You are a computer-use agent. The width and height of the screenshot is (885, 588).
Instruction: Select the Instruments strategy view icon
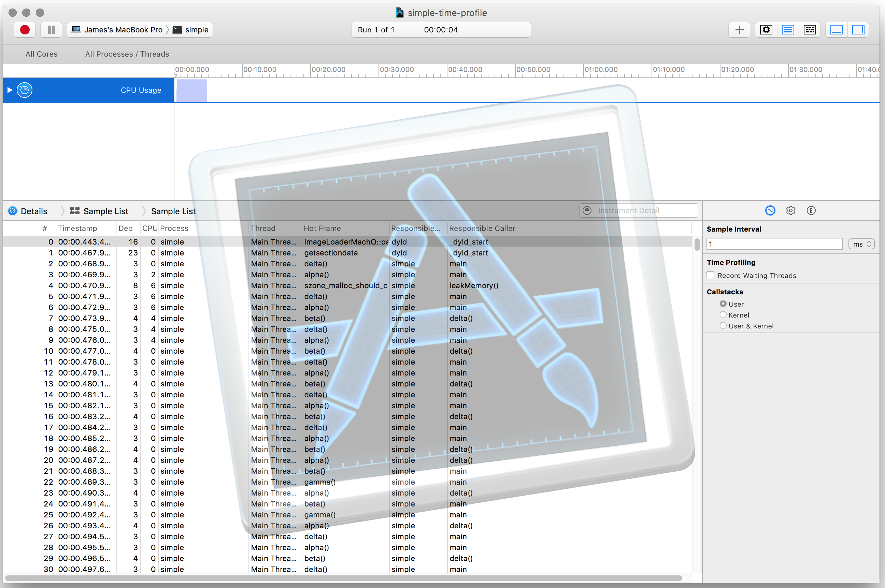[x=787, y=30]
